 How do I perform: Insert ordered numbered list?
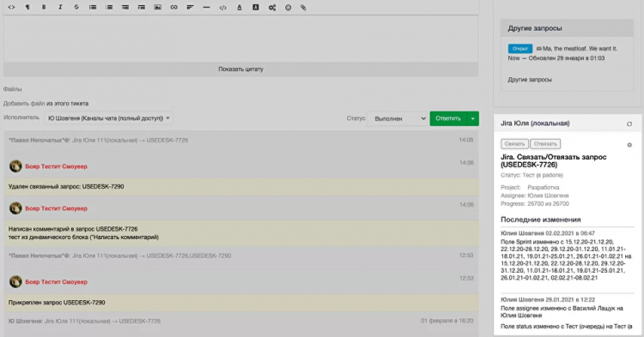tap(109, 8)
